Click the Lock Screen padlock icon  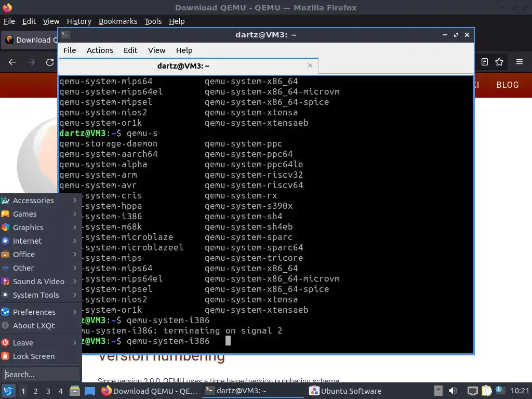click(5, 356)
